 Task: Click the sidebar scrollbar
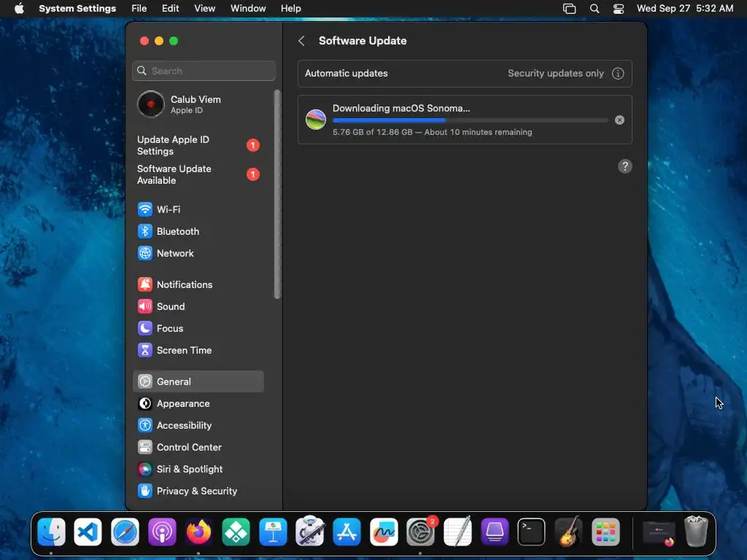(277, 194)
